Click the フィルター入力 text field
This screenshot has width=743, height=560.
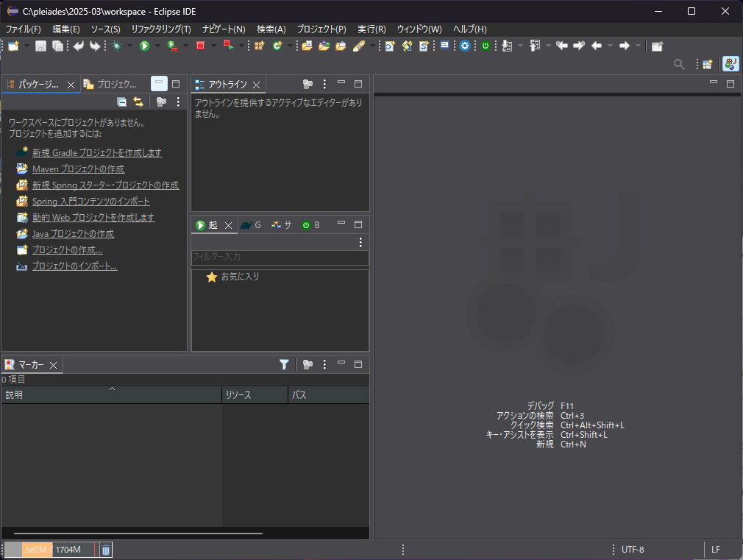tap(280, 257)
